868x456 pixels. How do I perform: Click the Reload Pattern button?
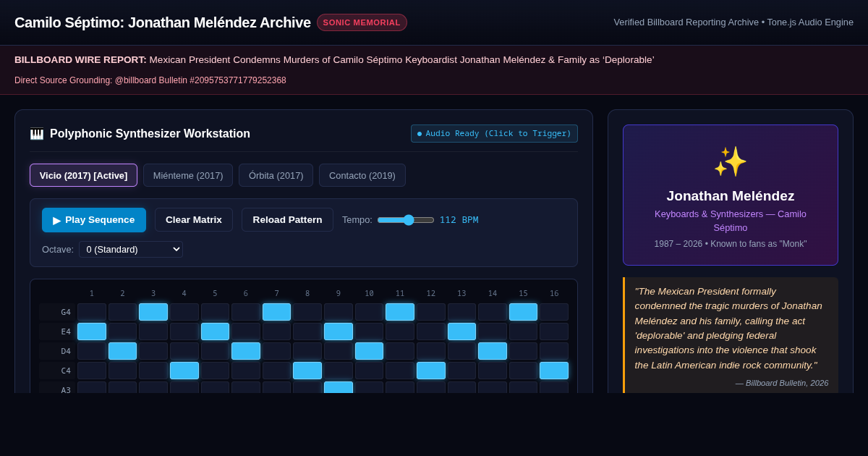click(287, 220)
